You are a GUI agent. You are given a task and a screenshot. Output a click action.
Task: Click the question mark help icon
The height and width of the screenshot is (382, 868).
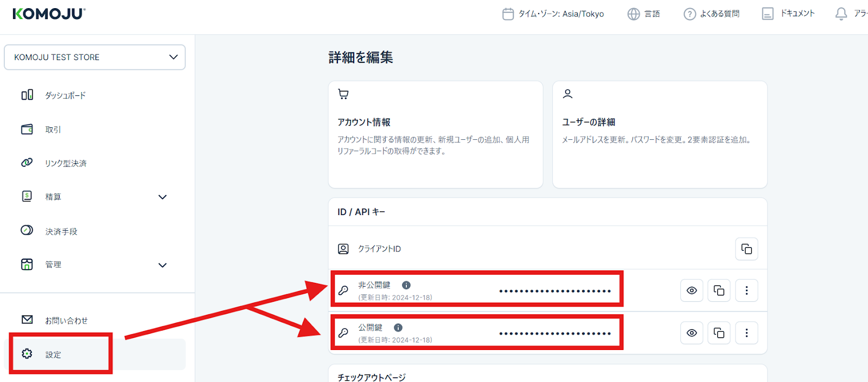690,14
